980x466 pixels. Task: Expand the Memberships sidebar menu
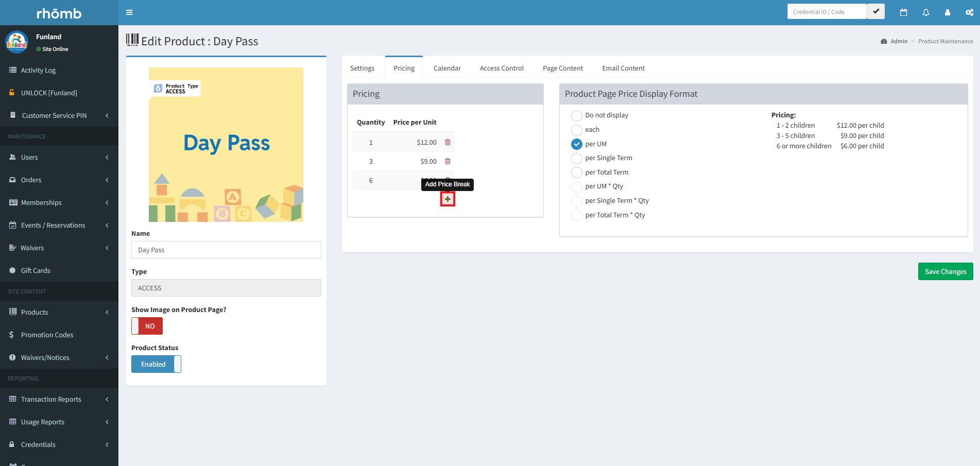click(59, 202)
